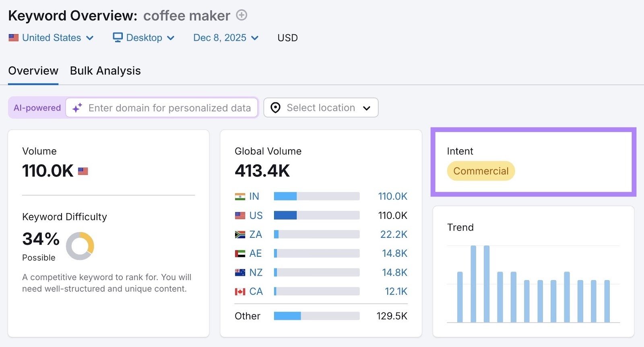Click the CA country link
Image resolution: width=644 pixels, height=347 pixels.
point(256,291)
